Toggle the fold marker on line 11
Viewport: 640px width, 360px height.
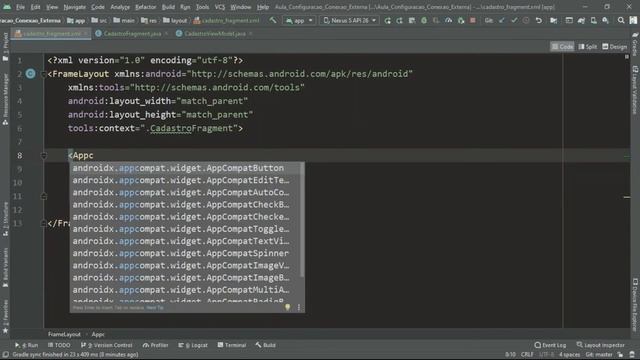(44, 196)
